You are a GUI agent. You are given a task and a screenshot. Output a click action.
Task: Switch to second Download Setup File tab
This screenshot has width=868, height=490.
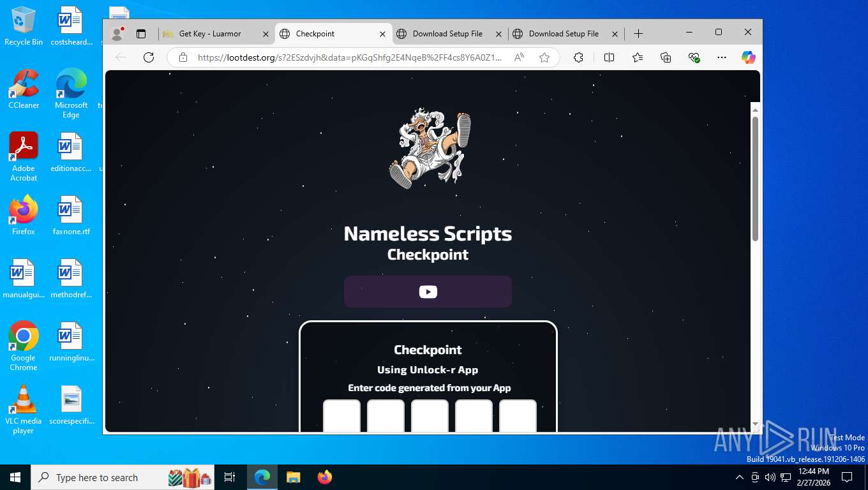(x=565, y=34)
